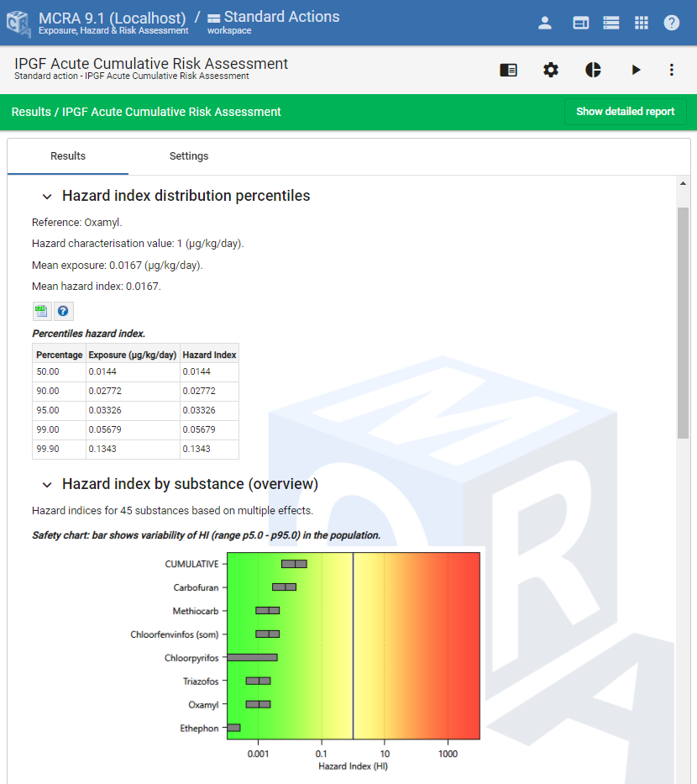Run the assessment with the play icon
This screenshot has width=697, height=784.
point(636,70)
